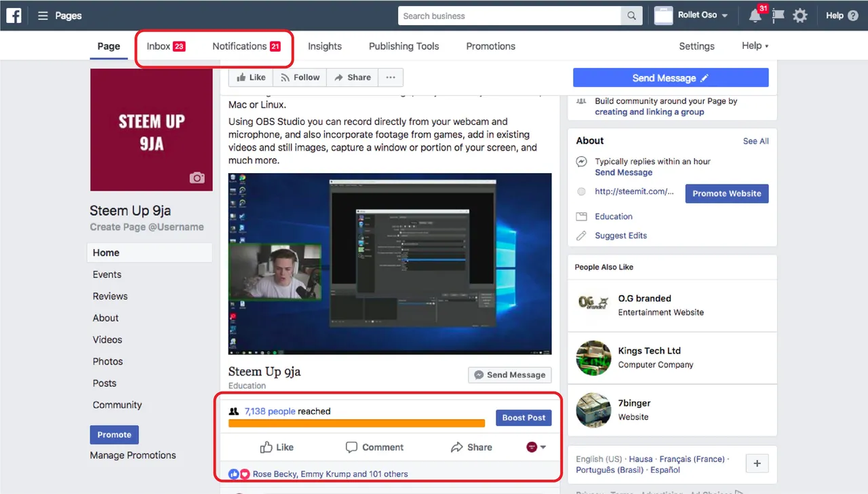This screenshot has height=494, width=868.
Task: Click the globe icon beside steemit link
Action: tap(581, 191)
